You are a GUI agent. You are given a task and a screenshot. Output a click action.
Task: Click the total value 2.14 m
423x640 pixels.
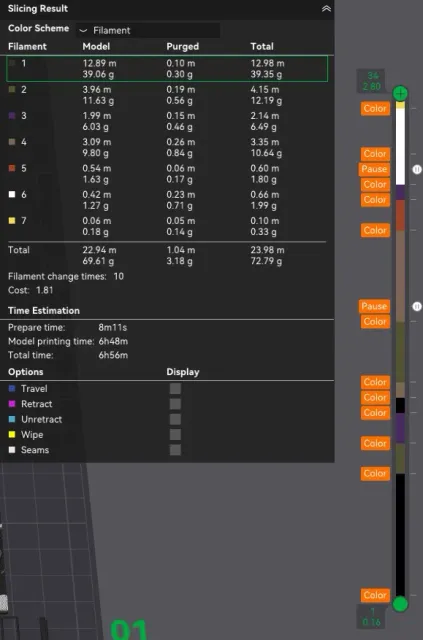(265, 116)
